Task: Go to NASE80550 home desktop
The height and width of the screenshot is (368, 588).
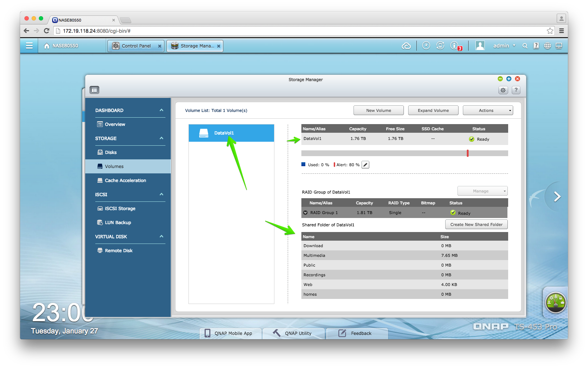Action: pyautogui.click(x=61, y=46)
